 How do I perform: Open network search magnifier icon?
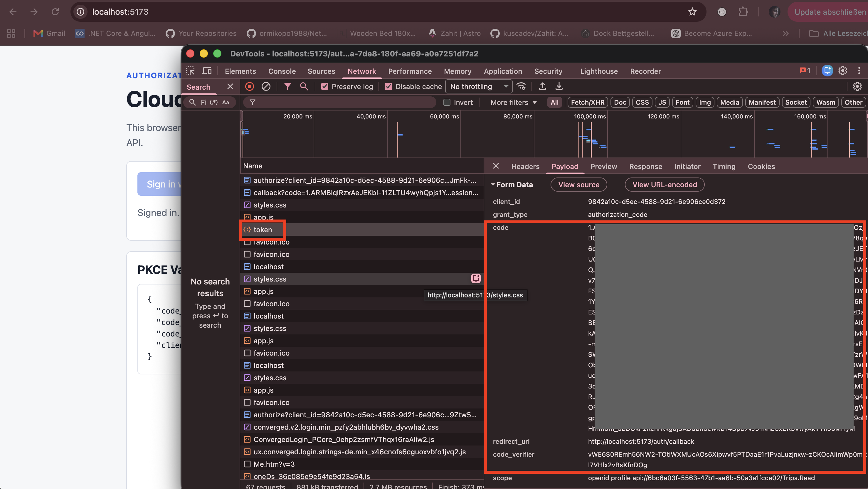click(304, 86)
